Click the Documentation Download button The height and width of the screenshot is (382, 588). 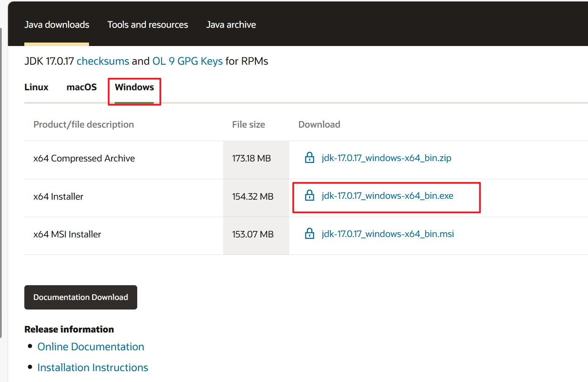click(81, 297)
